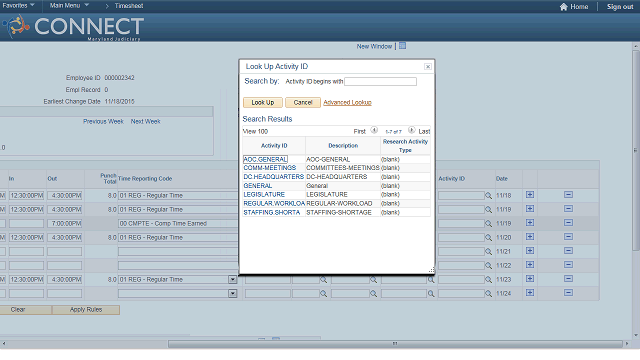Select the AOC.GENERAL activity ID

[265, 159]
